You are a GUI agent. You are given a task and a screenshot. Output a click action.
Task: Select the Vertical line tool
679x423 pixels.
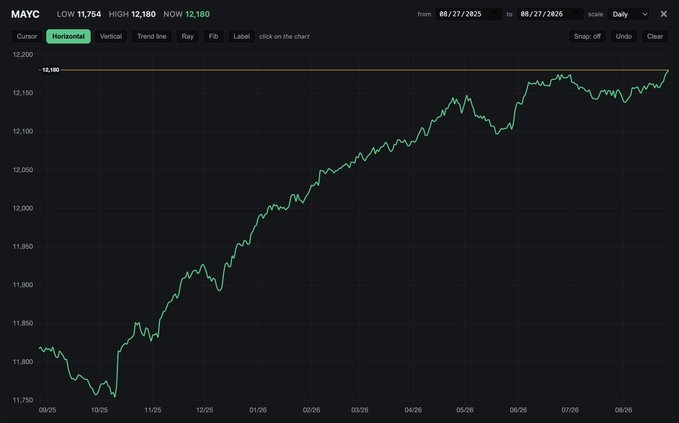111,36
